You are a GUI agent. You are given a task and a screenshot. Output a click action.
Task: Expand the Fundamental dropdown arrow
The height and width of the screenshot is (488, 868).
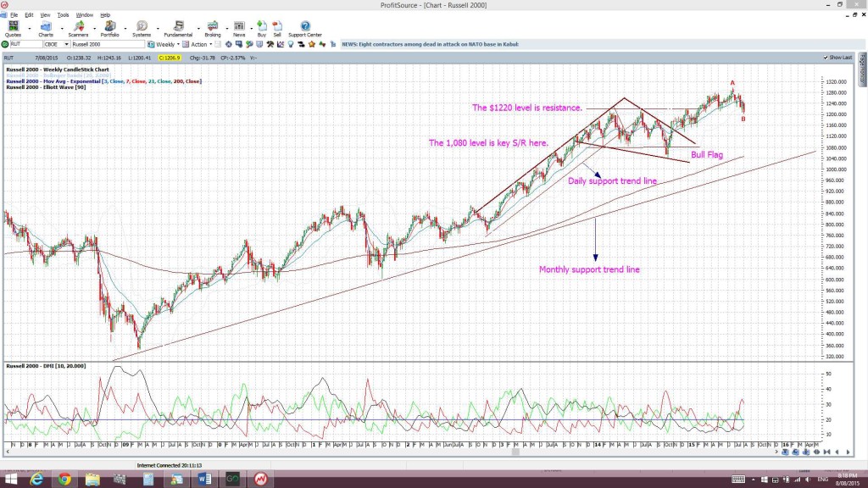coord(198,28)
